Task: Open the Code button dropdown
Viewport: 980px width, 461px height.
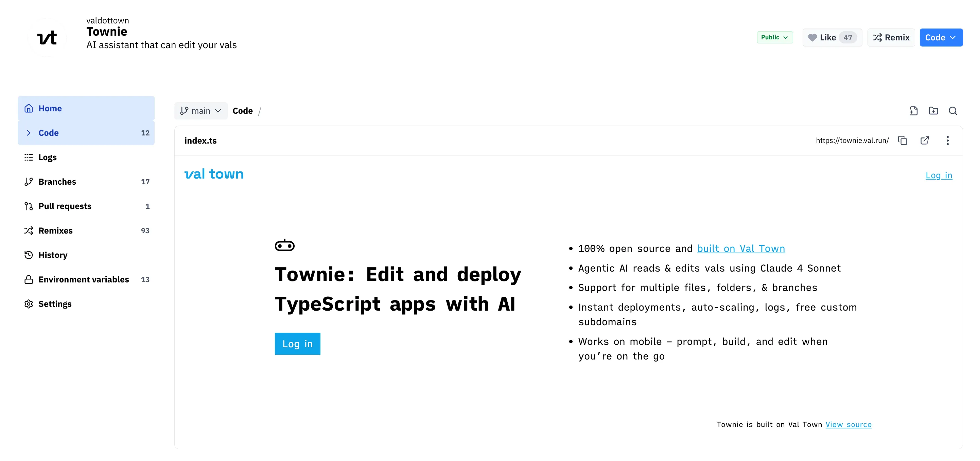Action: pyautogui.click(x=941, y=37)
